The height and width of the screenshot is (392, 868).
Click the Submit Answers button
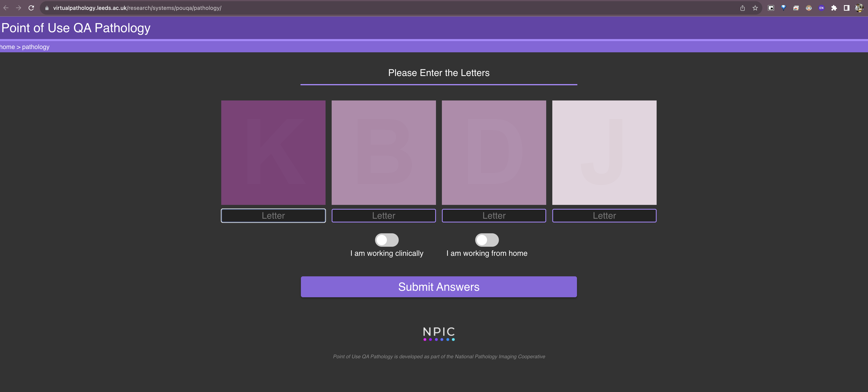pos(439,287)
